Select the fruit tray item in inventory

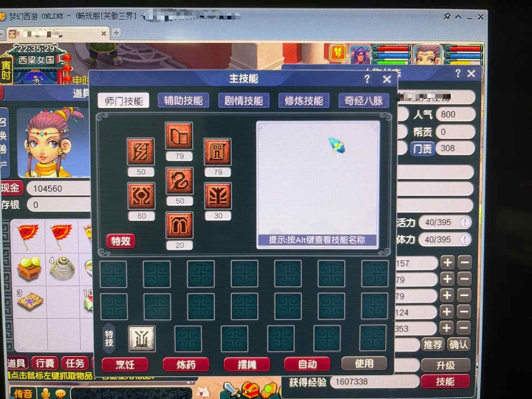(29, 269)
